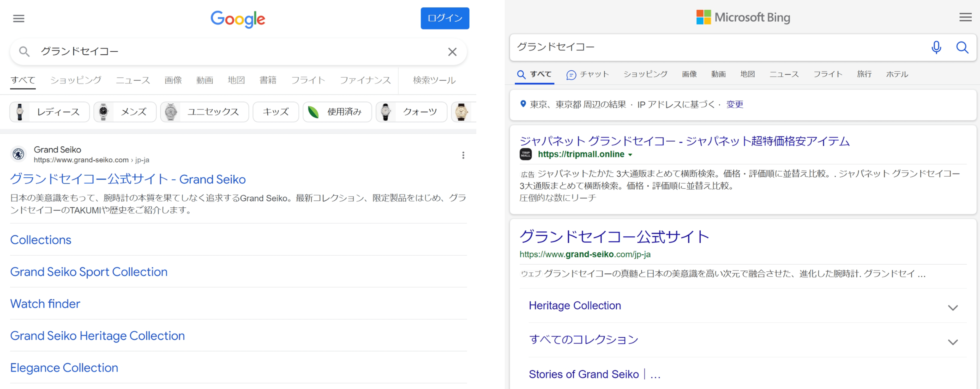
Task: Select the メンズ filter chip
Action: (x=125, y=112)
